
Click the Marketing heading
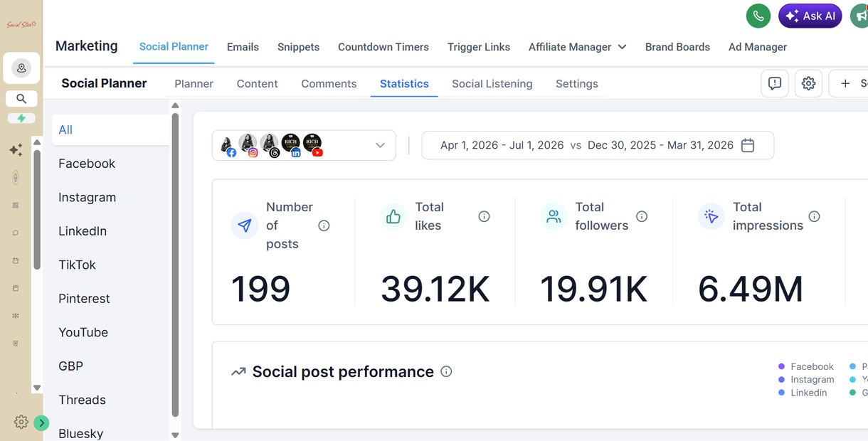87,46
